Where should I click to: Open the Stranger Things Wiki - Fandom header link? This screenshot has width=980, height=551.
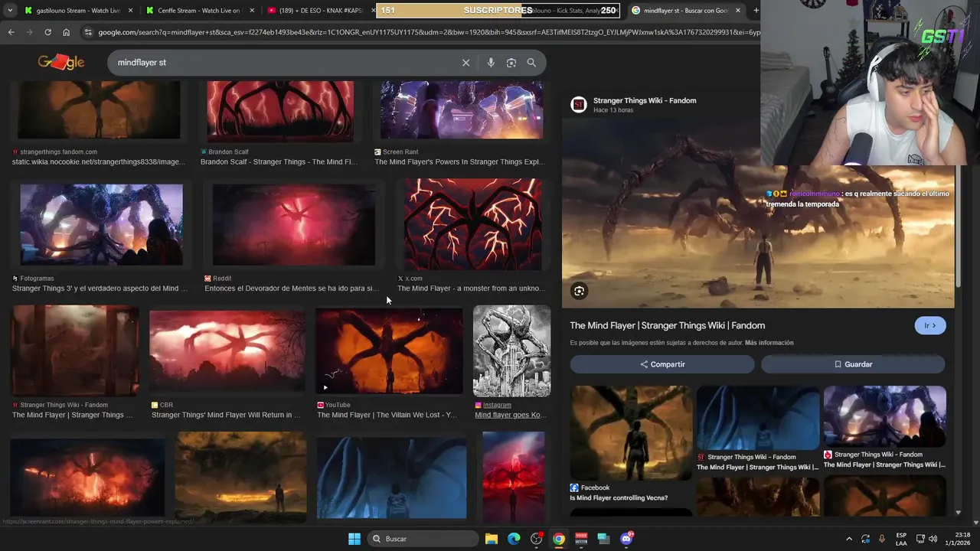pos(645,100)
